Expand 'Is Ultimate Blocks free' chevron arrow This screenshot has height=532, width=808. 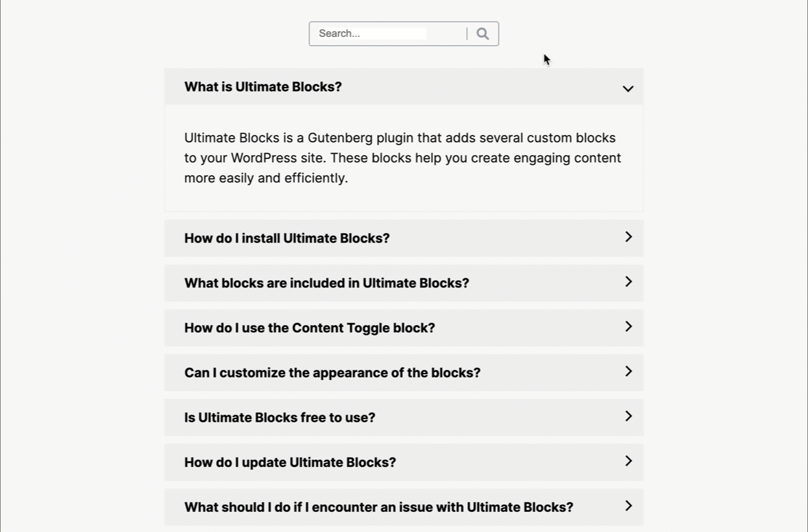pyautogui.click(x=628, y=416)
